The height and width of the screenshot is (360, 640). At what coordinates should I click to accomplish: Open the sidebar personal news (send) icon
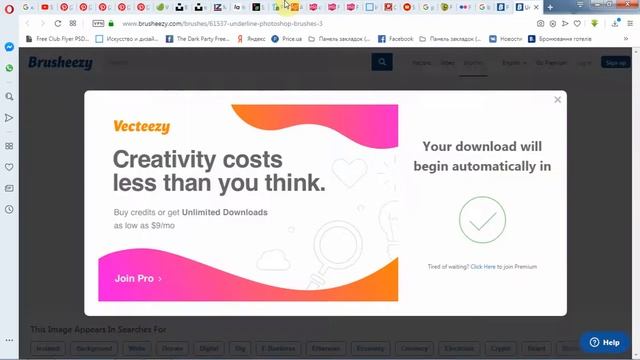[x=9, y=118]
